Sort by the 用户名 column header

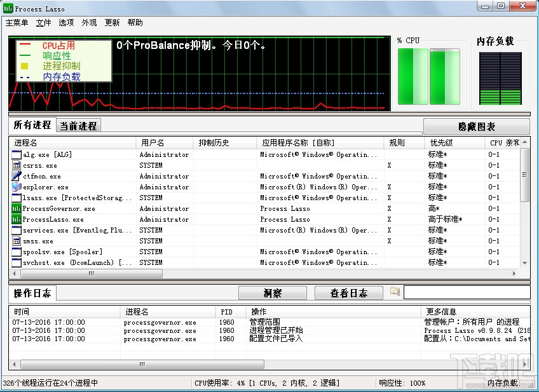[165, 143]
